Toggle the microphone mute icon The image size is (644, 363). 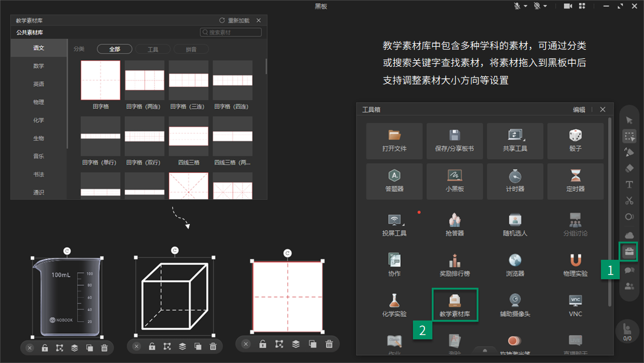[517, 5]
